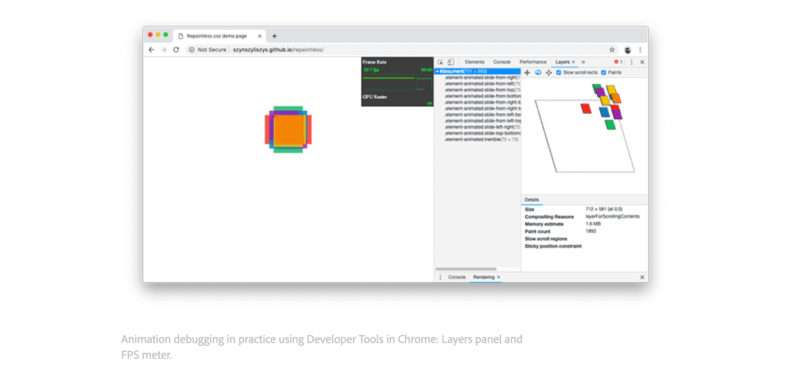Screen dimensions: 800x374
Task: Click the orange layer in the 3D view
Action: (616, 97)
